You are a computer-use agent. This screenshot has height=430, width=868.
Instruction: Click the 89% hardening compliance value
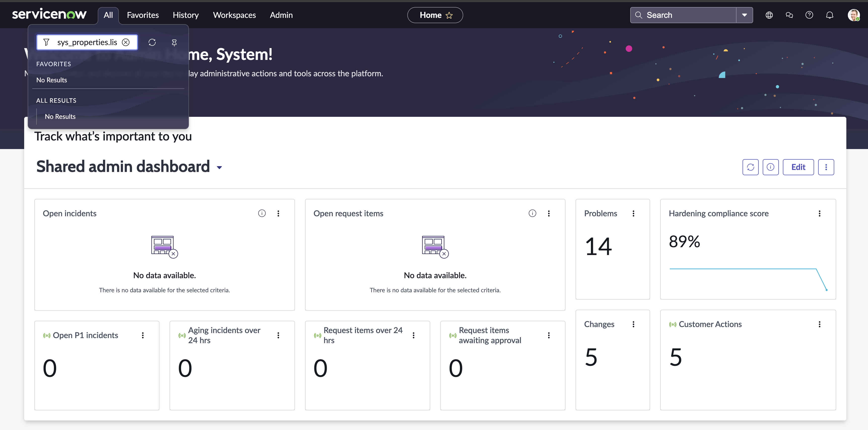point(684,241)
